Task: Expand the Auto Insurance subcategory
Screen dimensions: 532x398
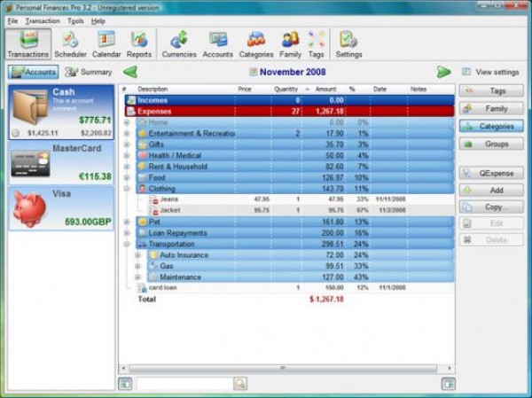Action: [x=137, y=255]
